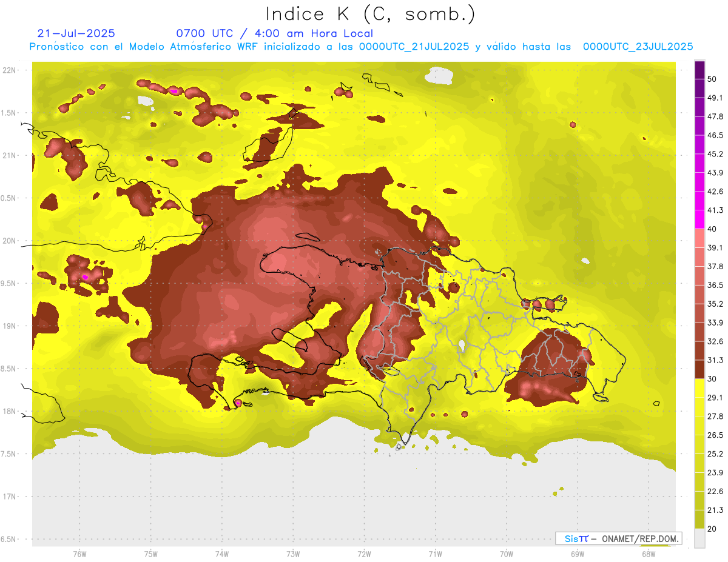
Task: Click the light gray legend band below 20
Action: (x=699, y=538)
